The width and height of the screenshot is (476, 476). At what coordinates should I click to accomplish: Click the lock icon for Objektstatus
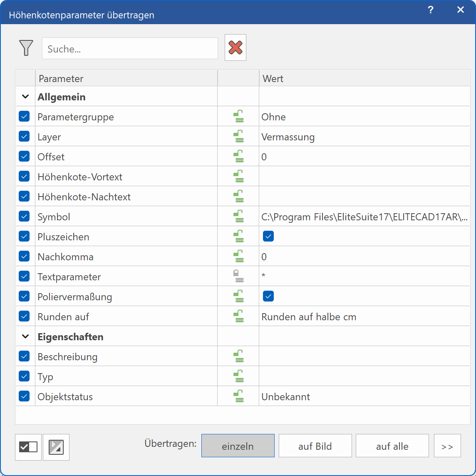click(238, 396)
